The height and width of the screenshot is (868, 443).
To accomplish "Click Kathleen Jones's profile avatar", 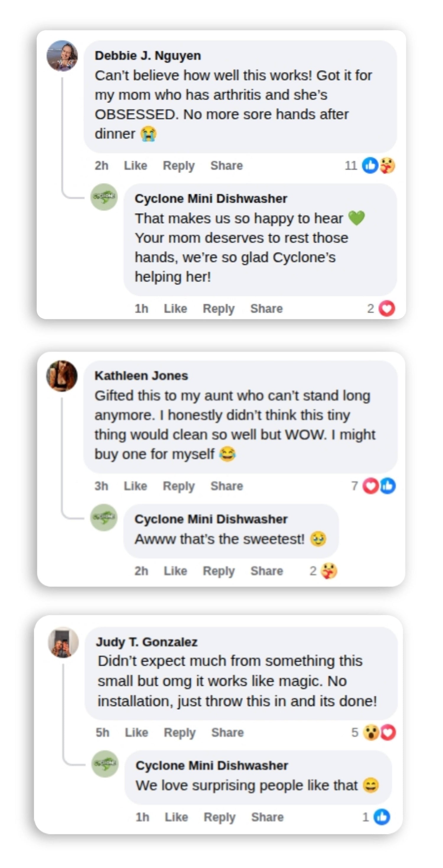I will (x=62, y=376).
